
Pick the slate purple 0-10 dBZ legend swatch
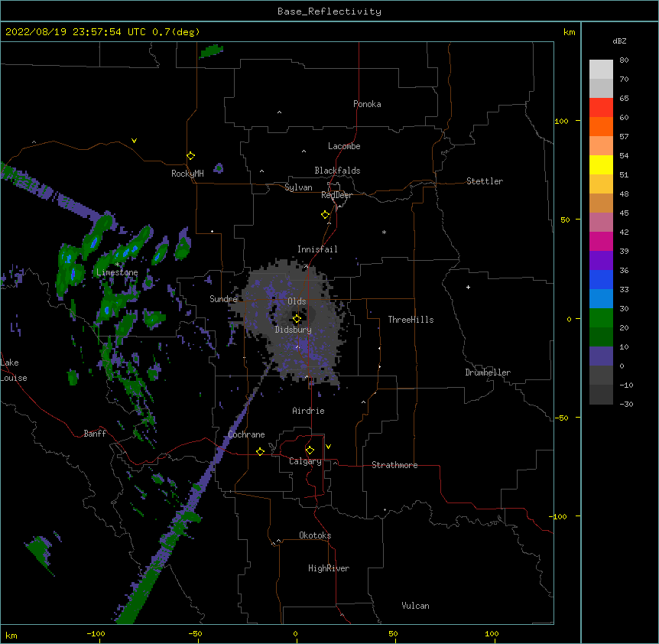point(601,356)
